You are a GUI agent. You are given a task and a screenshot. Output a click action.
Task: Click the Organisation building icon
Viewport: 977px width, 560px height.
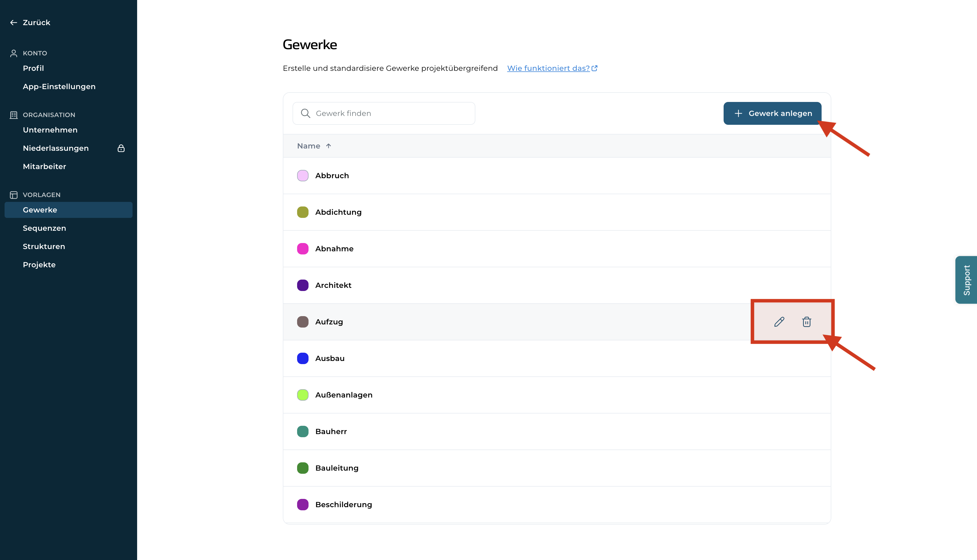(14, 115)
